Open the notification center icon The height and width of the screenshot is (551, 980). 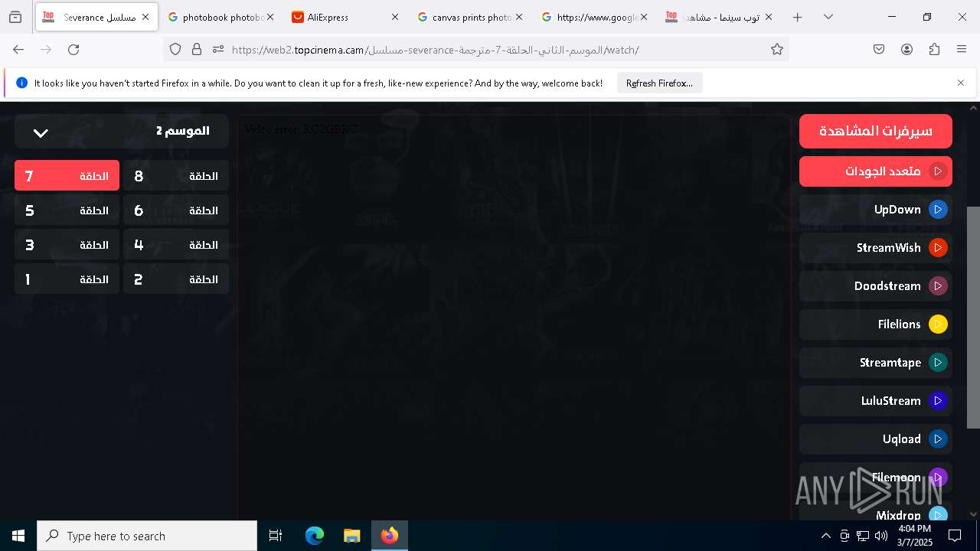(955, 536)
